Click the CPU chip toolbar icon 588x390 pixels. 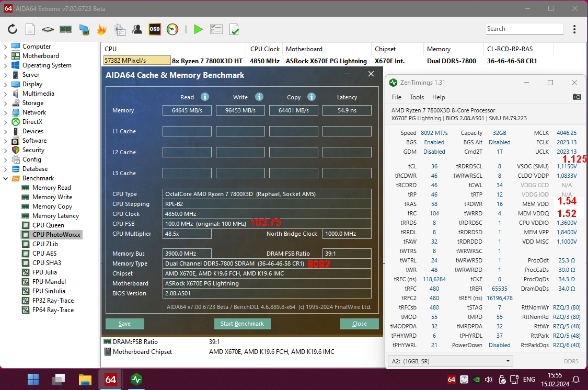48,29
